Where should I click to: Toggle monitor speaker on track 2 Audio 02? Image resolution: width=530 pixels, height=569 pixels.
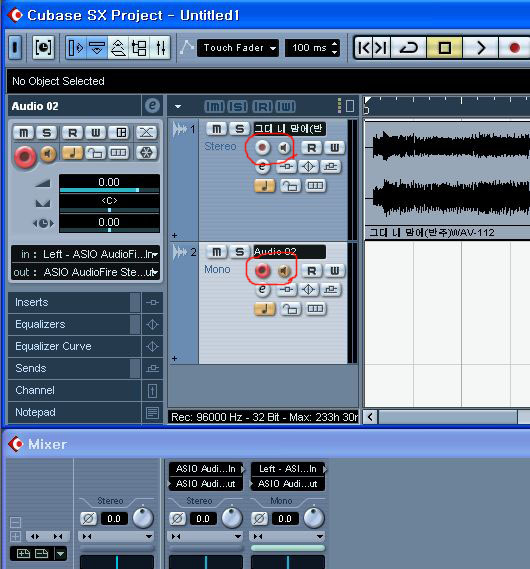(285, 270)
